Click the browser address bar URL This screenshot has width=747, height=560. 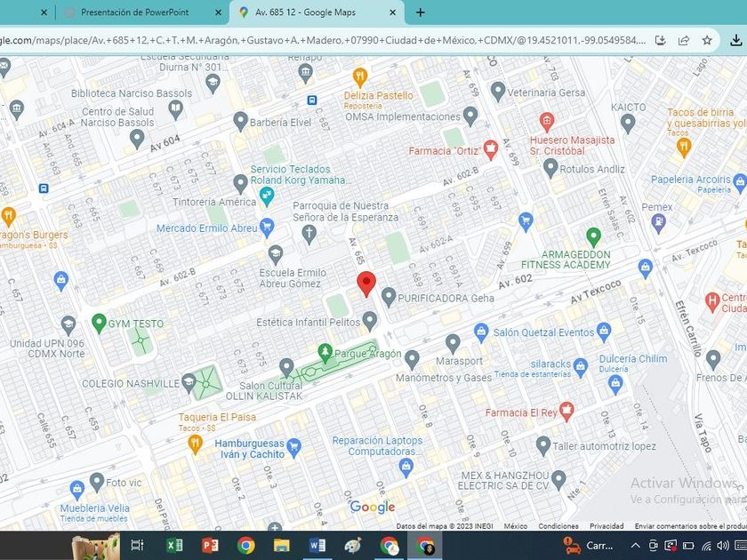(323, 41)
